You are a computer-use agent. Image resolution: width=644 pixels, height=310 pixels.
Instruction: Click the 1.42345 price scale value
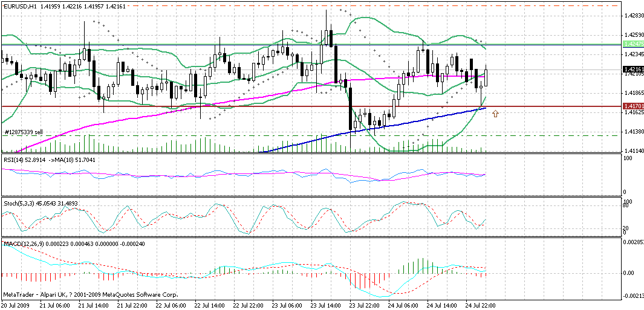pyautogui.click(x=634, y=54)
